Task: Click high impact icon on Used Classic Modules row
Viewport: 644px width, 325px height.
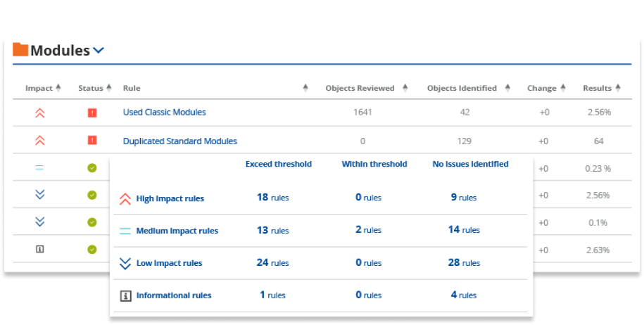Action: tap(39, 113)
